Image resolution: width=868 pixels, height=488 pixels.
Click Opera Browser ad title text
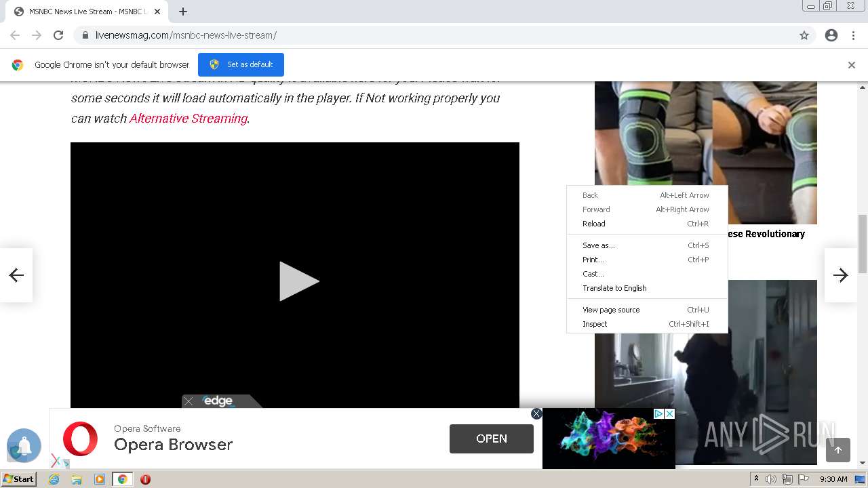point(174,445)
